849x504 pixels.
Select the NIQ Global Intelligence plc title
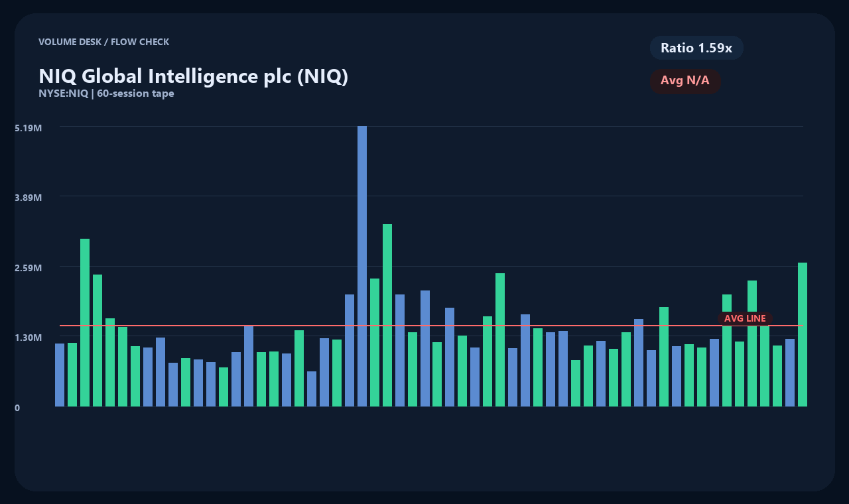[x=193, y=76]
